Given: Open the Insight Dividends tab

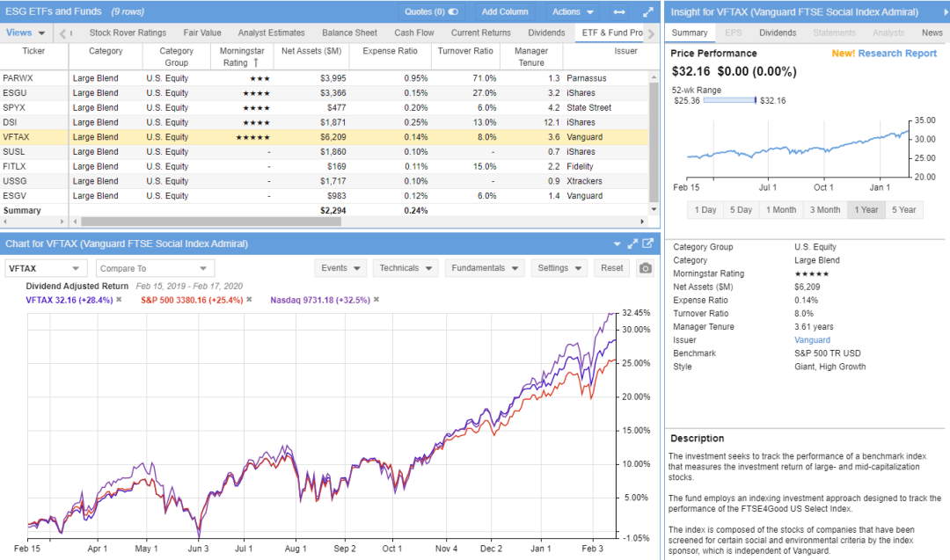Looking at the screenshot, I should [778, 33].
